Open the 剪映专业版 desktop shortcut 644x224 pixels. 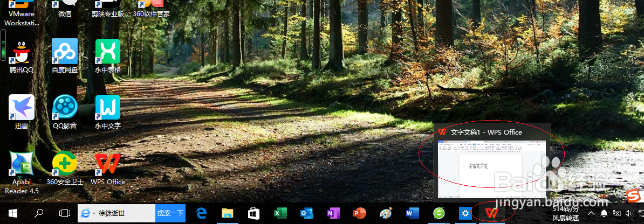(x=108, y=9)
